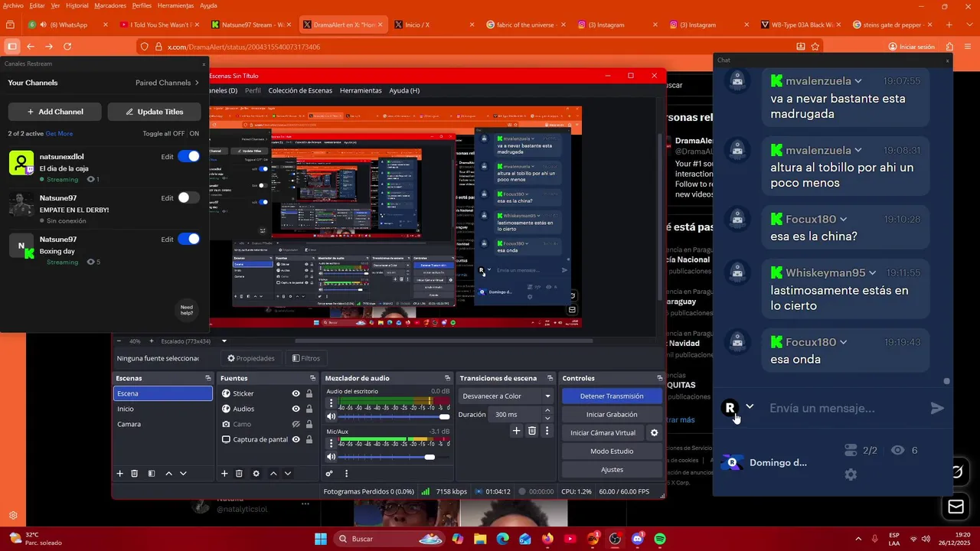Mute Mic/Aux speaker icon
Screen dimensions: 980x551
(x=331, y=457)
